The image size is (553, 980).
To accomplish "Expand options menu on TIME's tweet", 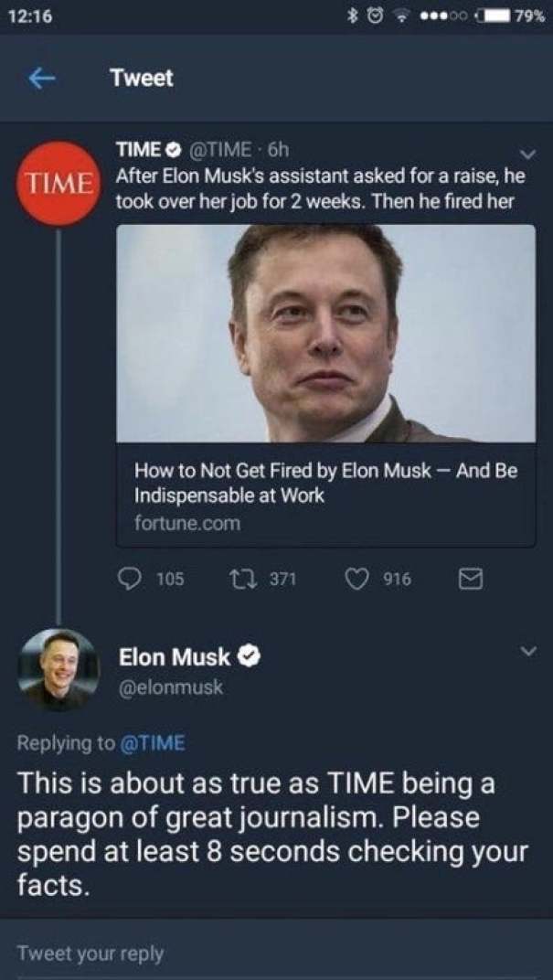I will (x=527, y=154).
